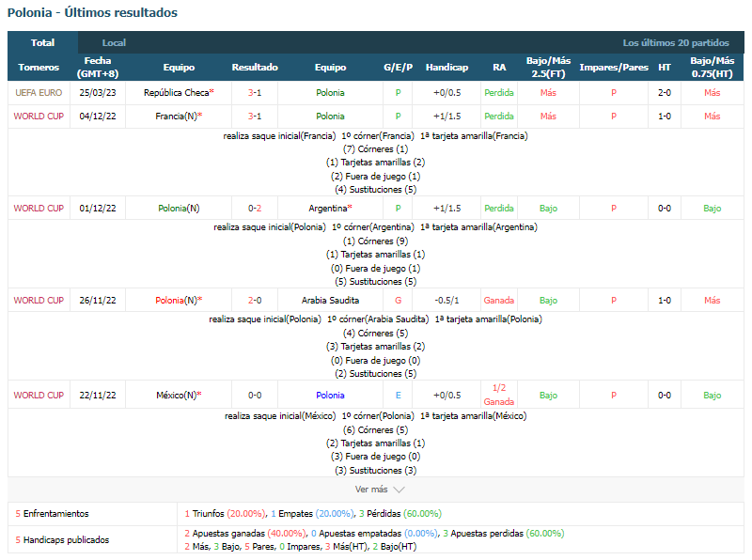Click blue Polonia in the México row
The image size is (752, 560).
330,395
